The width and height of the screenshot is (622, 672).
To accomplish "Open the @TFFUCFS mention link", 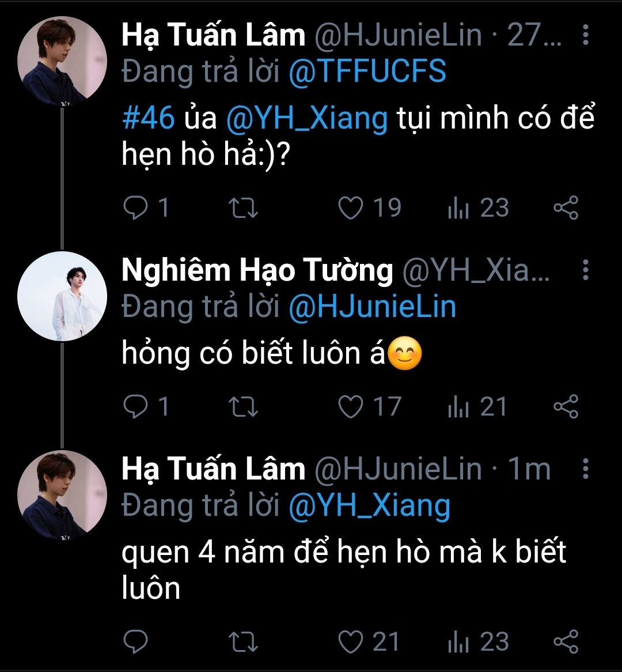I will click(x=367, y=72).
